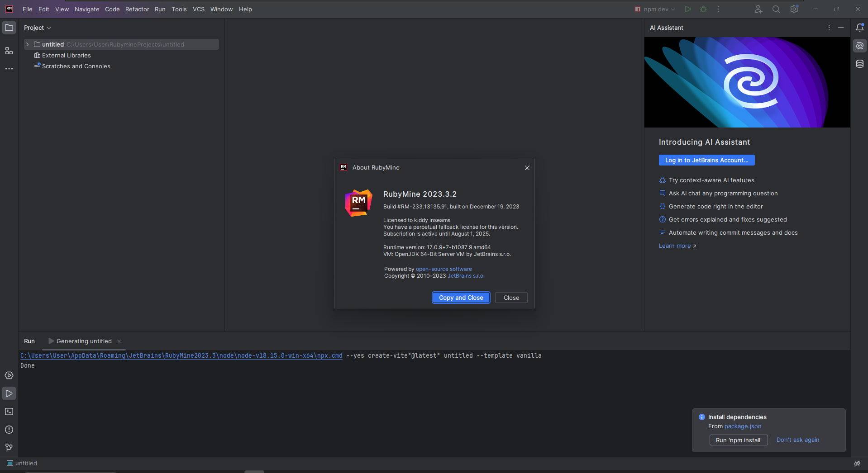The width and height of the screenshot is (868, 473).
Task: Open the Run tool window icon in sidebar
Action: (x=9, y=393)
